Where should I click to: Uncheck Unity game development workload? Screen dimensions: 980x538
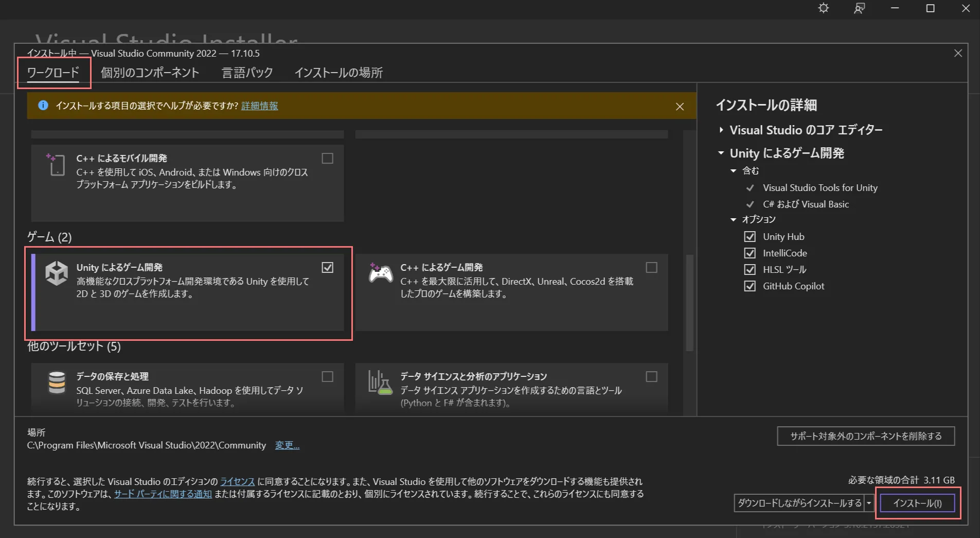(x=327, y=268)
